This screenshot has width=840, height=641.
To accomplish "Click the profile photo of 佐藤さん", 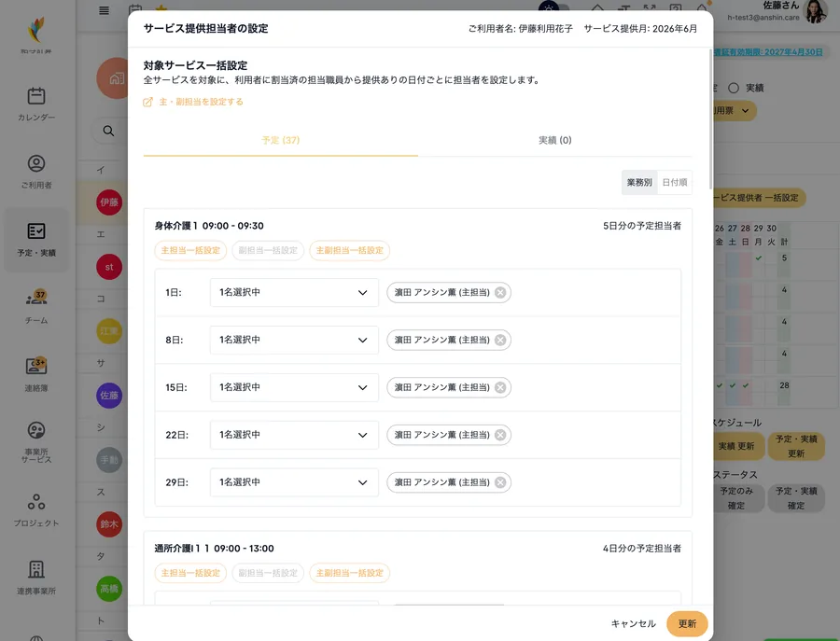I will click(815, 12).
